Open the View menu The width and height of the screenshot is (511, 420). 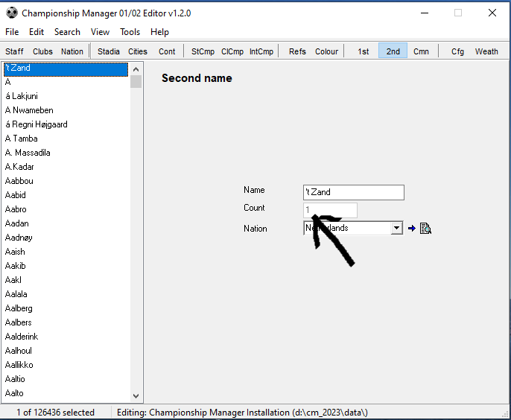100,32
